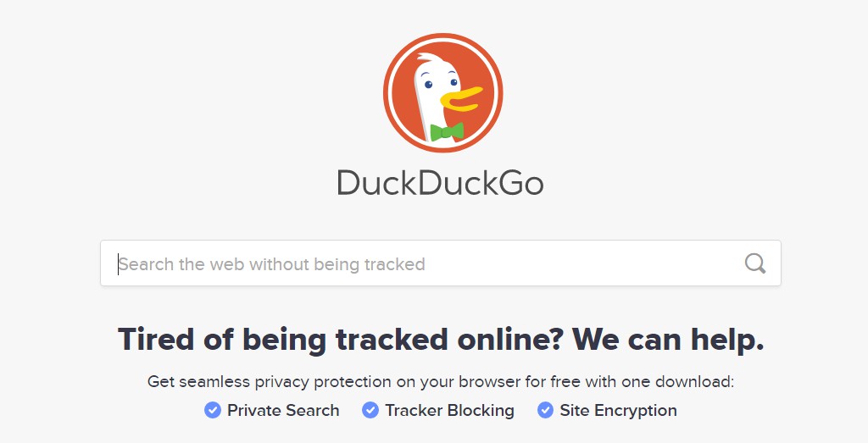868x443 pixels.
Task: Click the duck's left eye
Action: 428,84
